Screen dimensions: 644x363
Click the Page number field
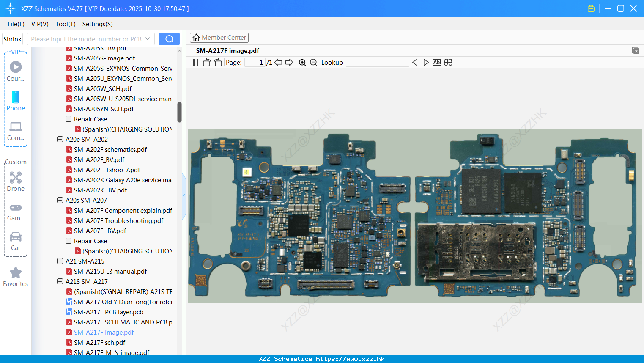coord(255,63)
